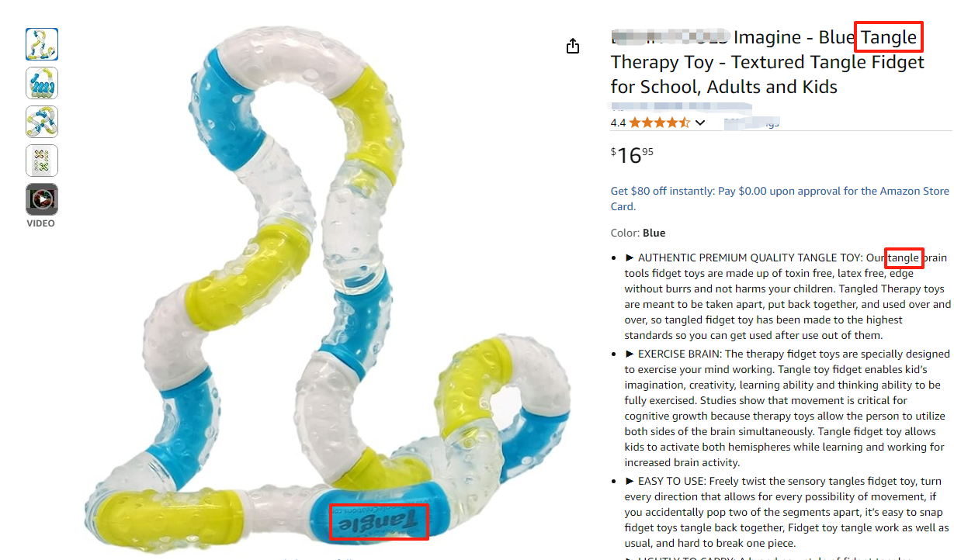Select the second product thumbnail

tap(42, 83)
